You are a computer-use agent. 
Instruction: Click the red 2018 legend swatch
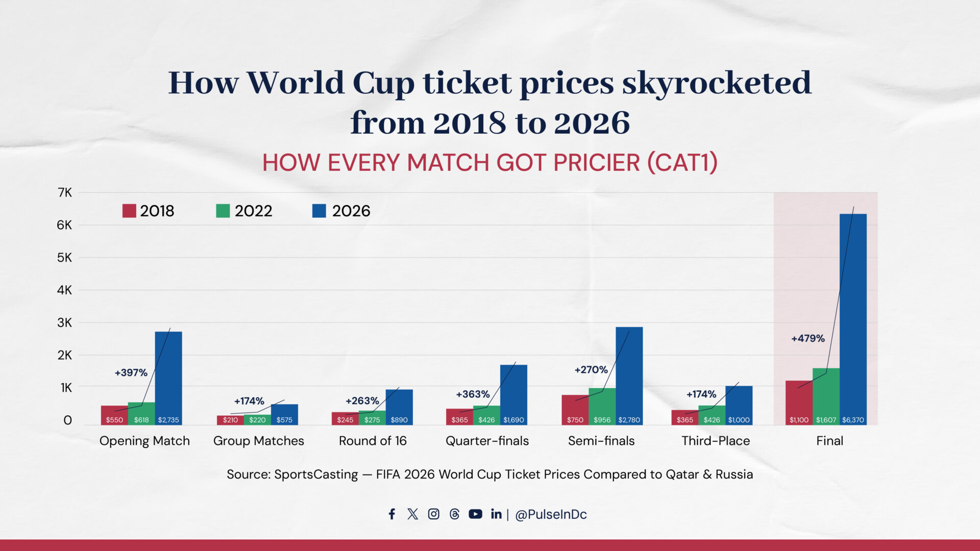(x=129, y=211)
